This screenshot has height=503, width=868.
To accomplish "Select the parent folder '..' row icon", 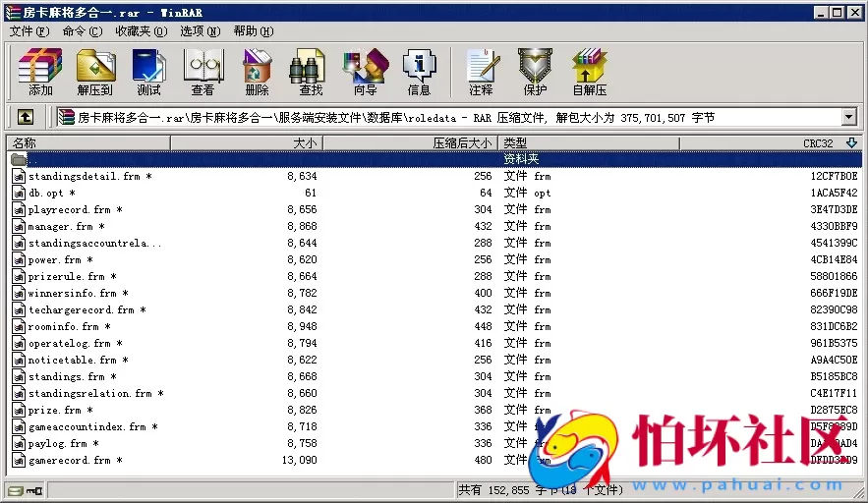I will tap(19, 159).
